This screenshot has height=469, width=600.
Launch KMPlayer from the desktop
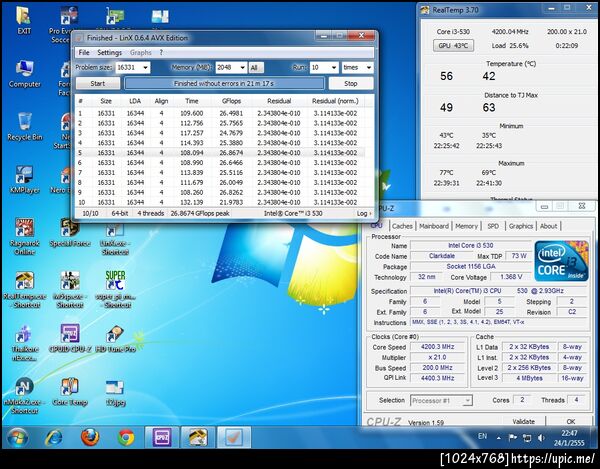[x=24, y=179]
